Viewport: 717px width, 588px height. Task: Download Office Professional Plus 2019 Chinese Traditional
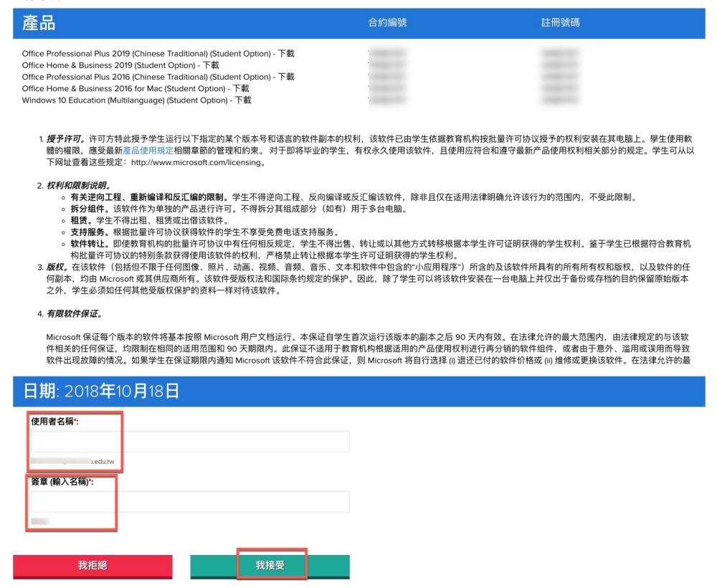(286, 54)
